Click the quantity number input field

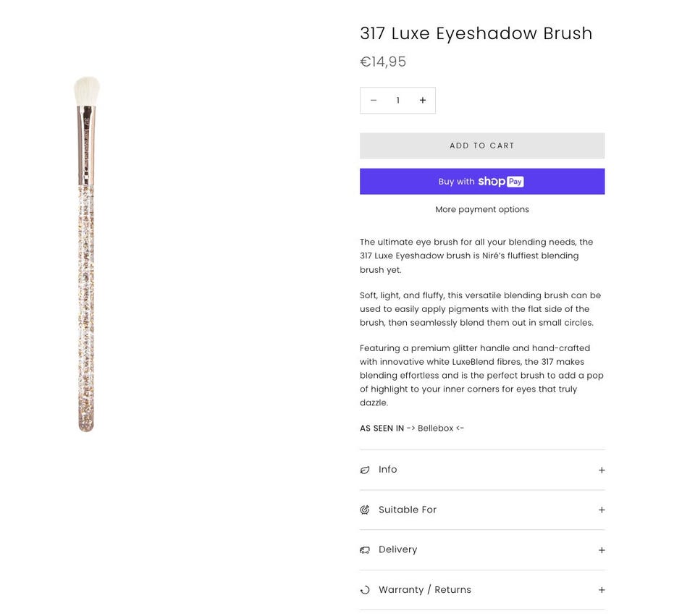pyautogui.click(x=397, y=101)
